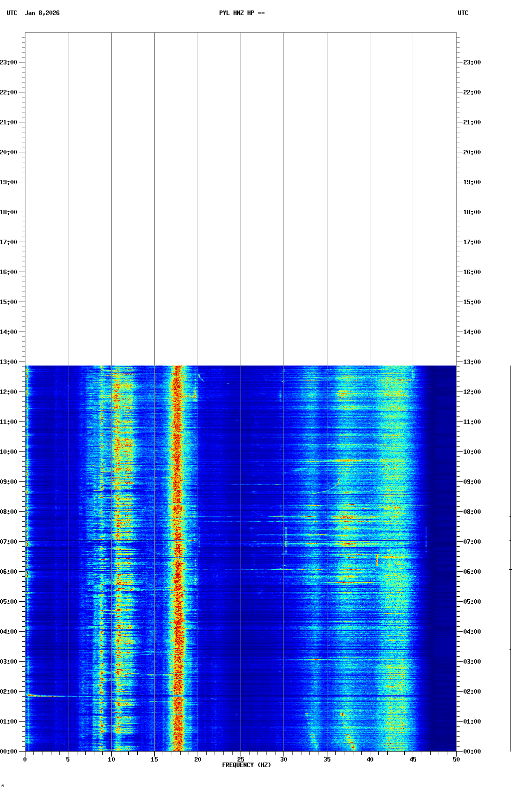
Task: Click the 20:00 label on right time axis
Action: [x=472, y=152]
